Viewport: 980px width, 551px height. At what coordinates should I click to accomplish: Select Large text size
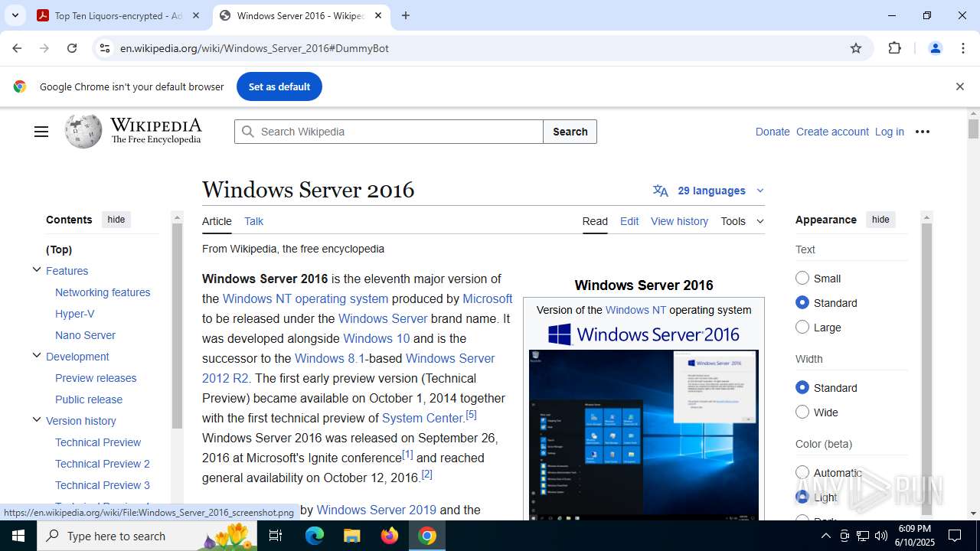[802, 327]
